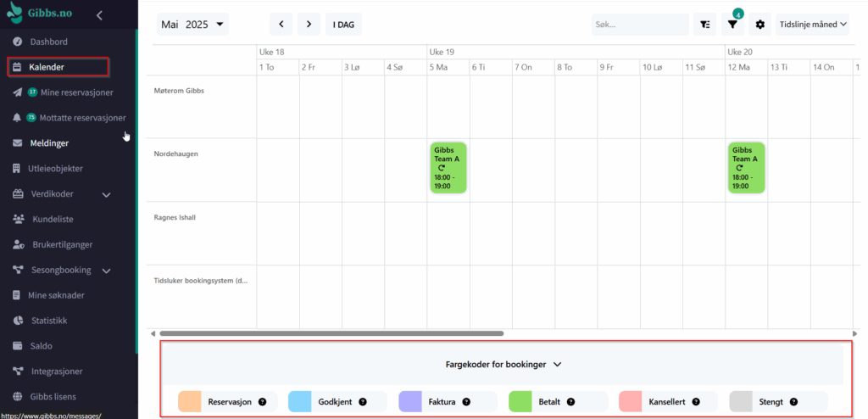Click the green Betalt color swatch
868x419 pixels.
[520, 401]
